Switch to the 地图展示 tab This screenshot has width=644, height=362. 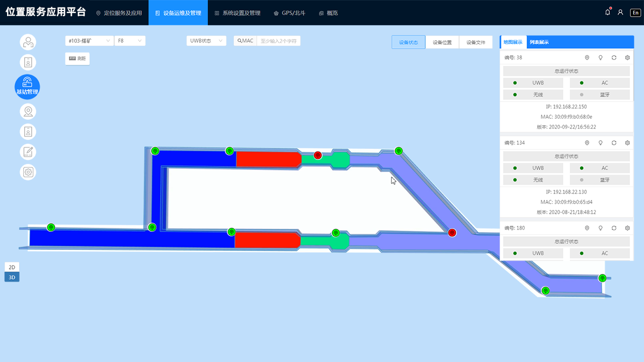tap(513, 42)
